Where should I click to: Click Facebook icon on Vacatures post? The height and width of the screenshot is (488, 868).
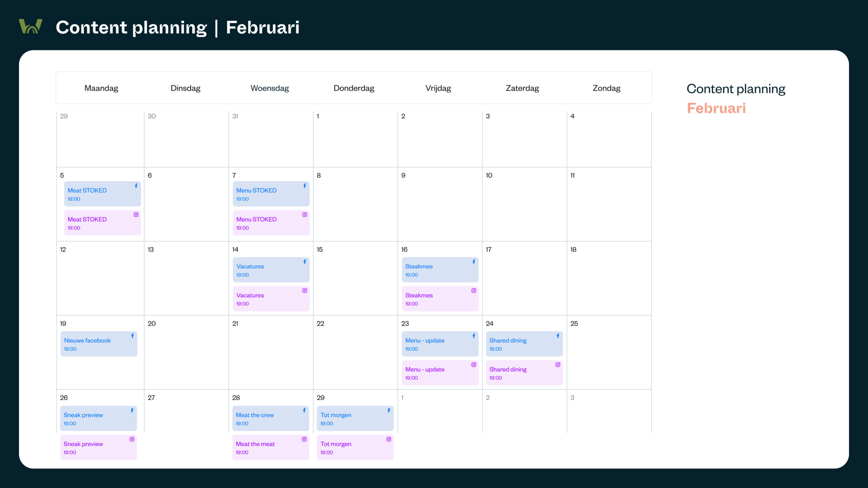click(304, 262)
